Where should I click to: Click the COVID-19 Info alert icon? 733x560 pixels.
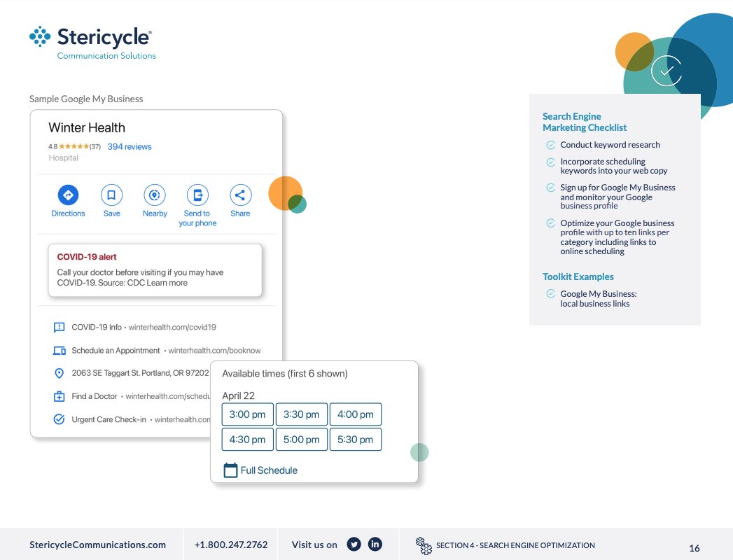click(x=59, y=327)
